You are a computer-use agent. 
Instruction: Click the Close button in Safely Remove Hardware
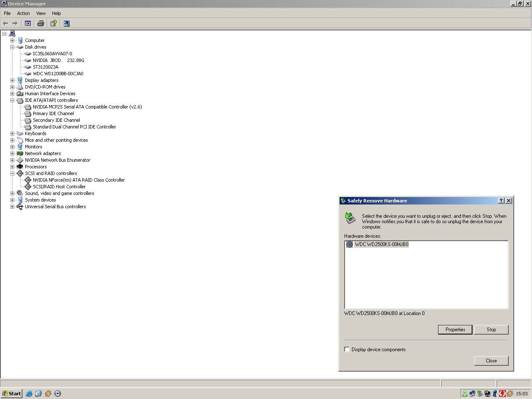(x=491, y=361)
